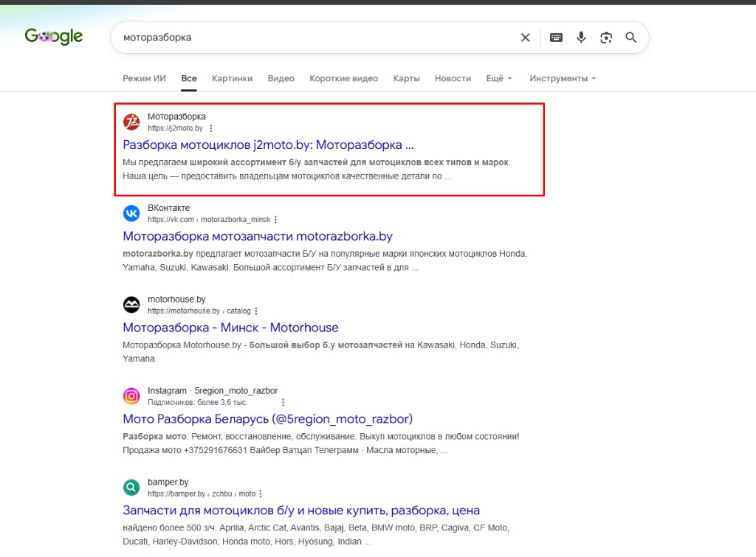Click the Instagram favicon icon

(131, 396)
